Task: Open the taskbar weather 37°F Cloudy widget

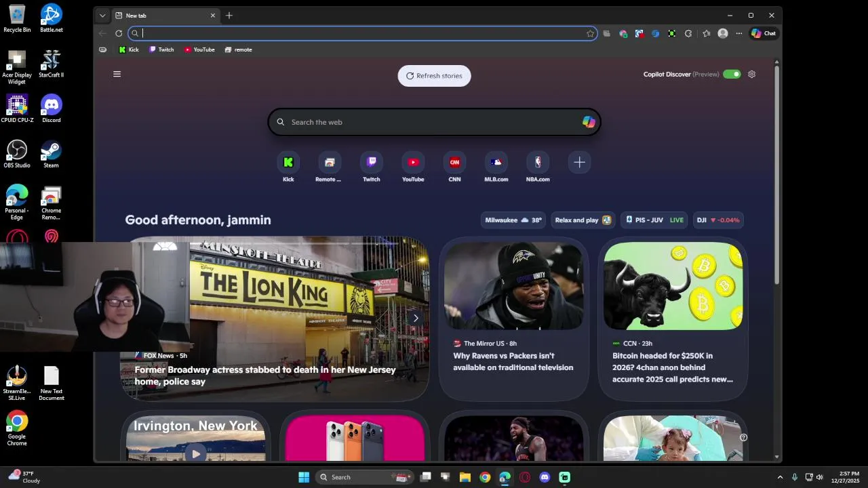Action: 24,477
